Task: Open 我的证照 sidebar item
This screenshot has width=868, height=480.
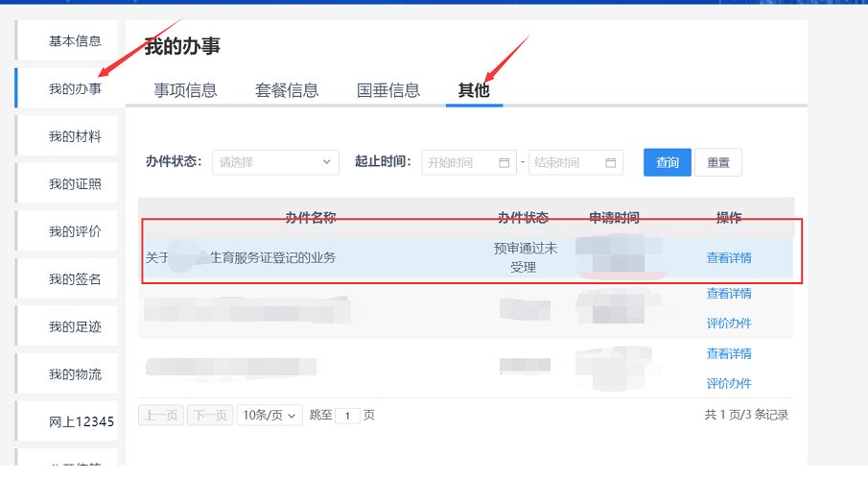Action: tap(75, 183)
